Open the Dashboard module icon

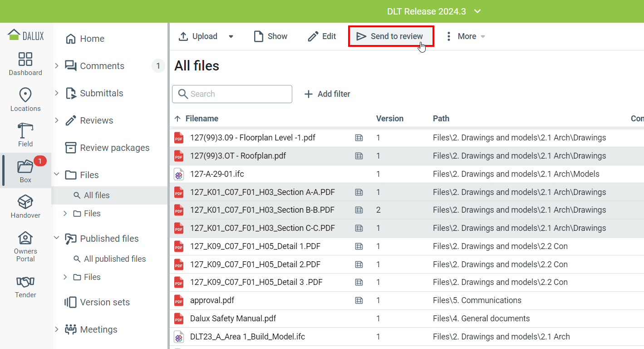[25, 60]
